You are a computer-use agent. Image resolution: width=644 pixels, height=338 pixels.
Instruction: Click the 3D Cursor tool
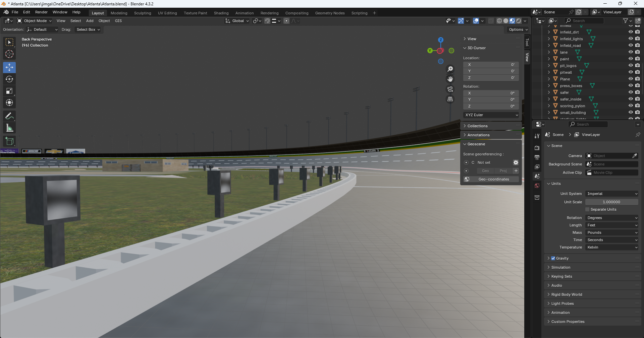[9, 54]
